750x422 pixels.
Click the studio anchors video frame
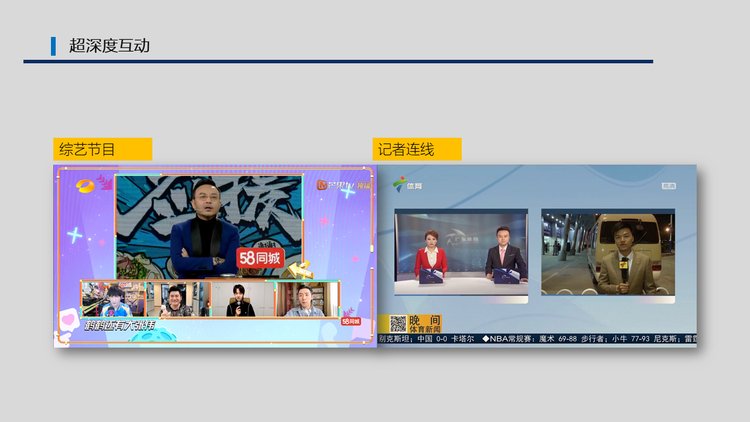point(460,252)
